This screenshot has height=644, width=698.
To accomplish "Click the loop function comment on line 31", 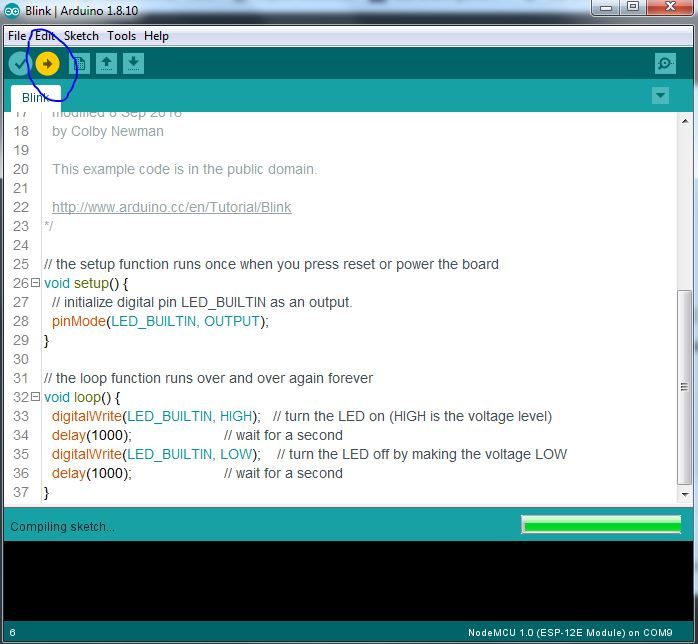I will pyautogui.click(x=208, y=378).
